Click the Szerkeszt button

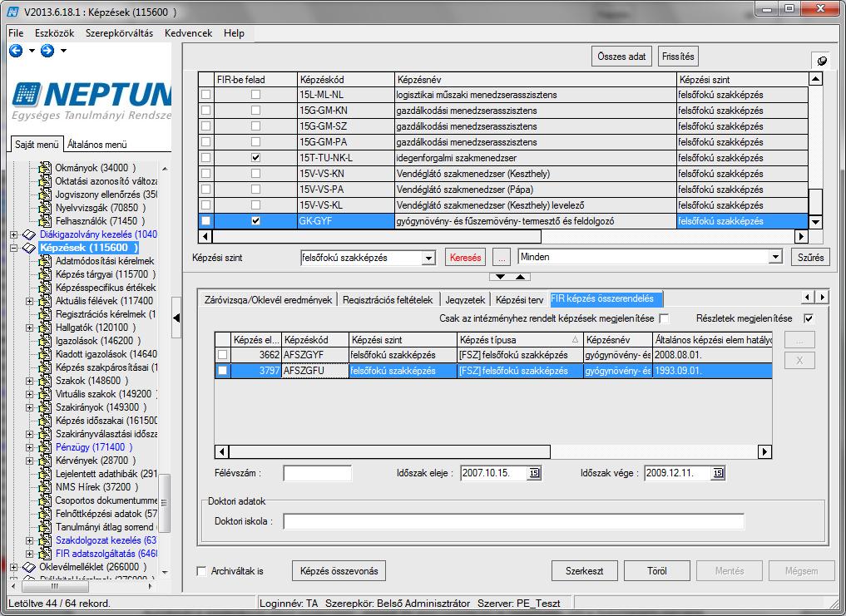[x=584, y=571]
